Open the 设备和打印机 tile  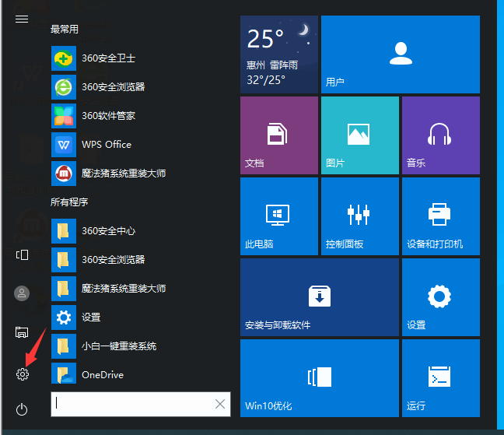coord(441,216)
